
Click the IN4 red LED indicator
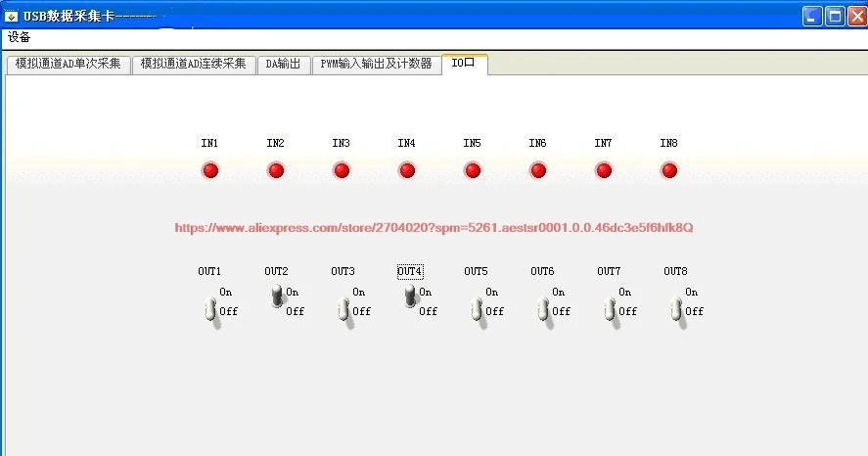[x=407, y=170]
